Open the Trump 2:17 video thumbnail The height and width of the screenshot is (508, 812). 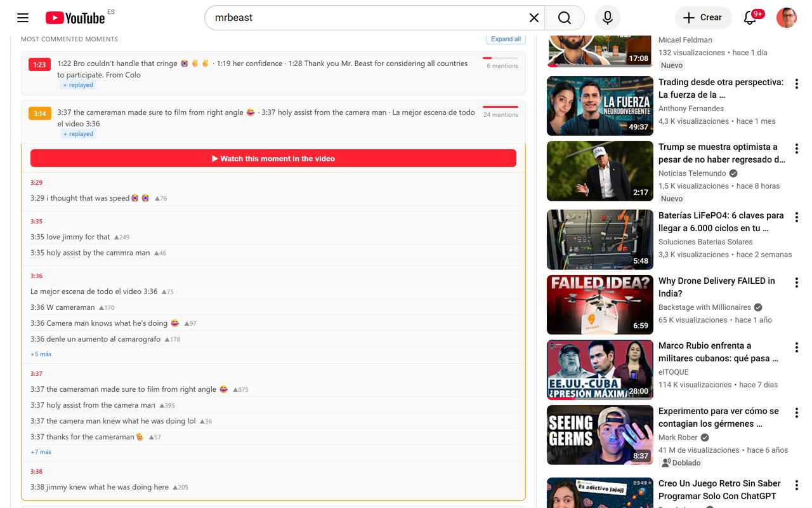[600, 171]
